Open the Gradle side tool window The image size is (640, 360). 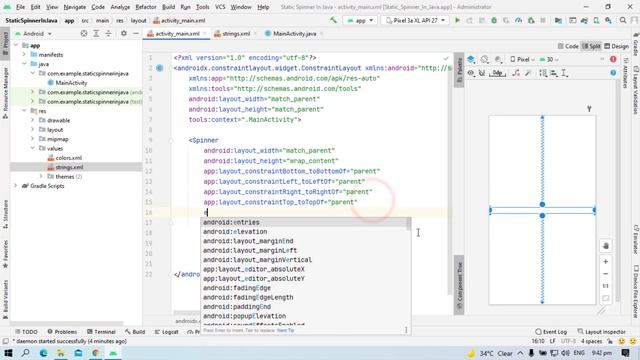(x=636, y=46)
